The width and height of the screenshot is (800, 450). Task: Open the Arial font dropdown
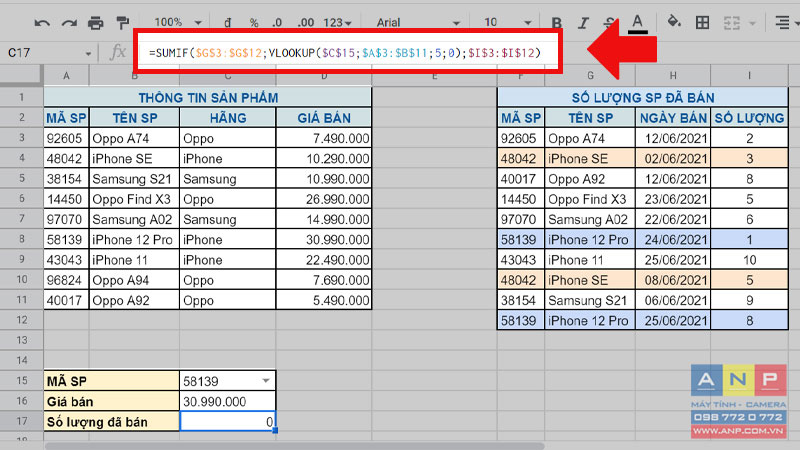pos(418,22)
